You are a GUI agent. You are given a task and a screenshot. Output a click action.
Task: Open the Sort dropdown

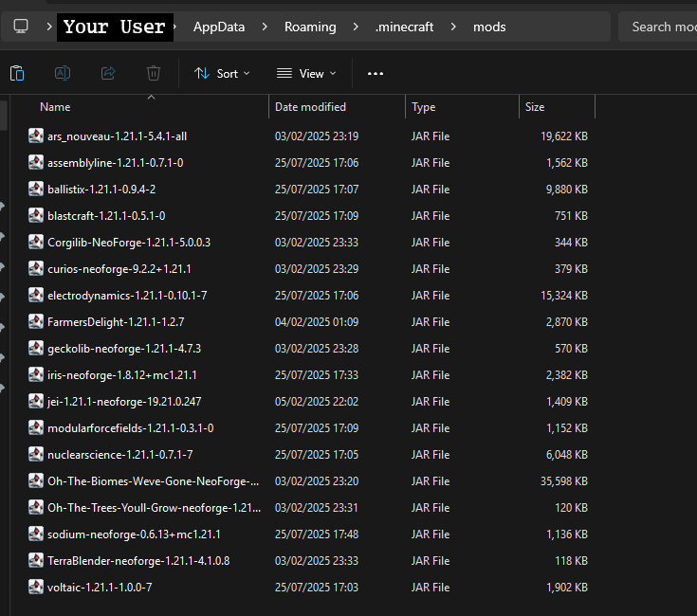click(x=222, y=74)
